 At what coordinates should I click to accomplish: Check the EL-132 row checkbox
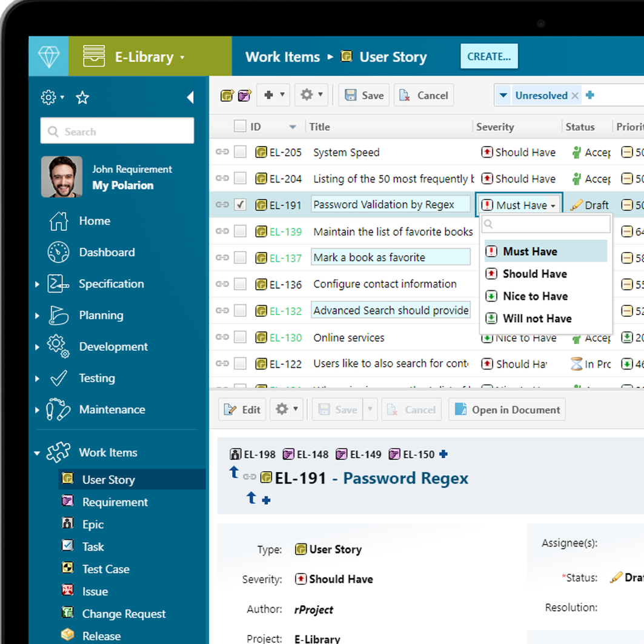coord(240,311)
